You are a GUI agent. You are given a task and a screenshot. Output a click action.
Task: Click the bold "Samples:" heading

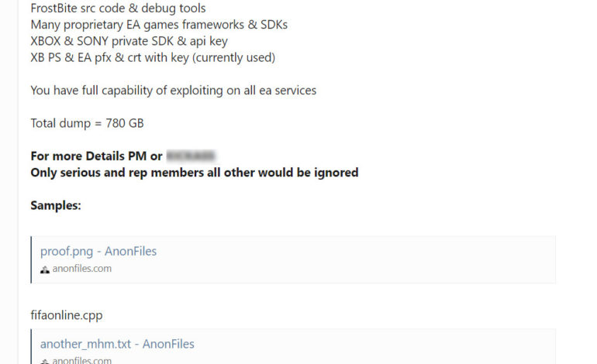click(56, 205)
